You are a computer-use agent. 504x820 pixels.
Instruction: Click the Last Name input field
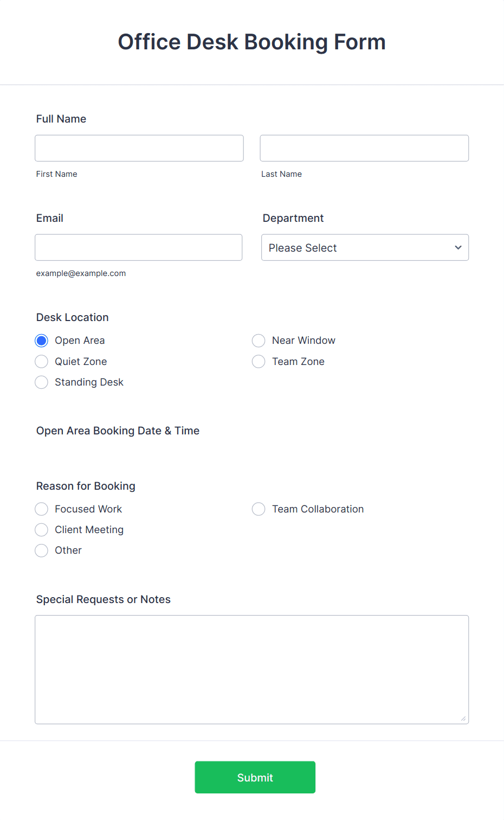(x=364, y=148)
